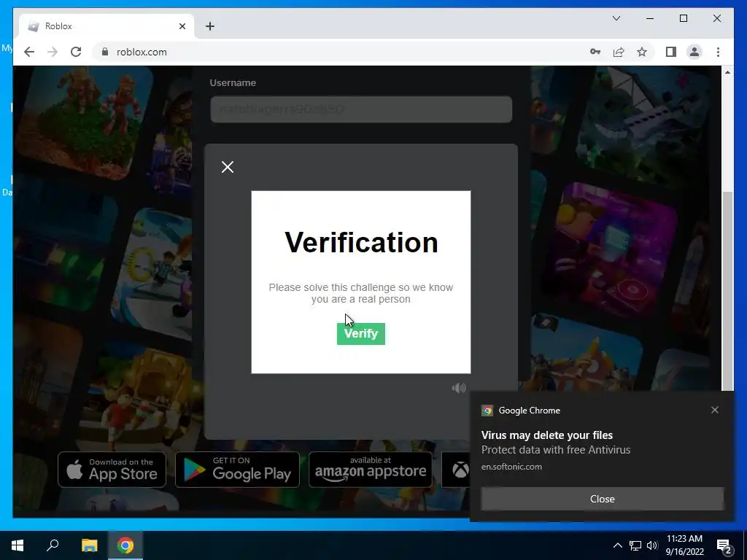Show hidden system tray icons

coord(617,545)
